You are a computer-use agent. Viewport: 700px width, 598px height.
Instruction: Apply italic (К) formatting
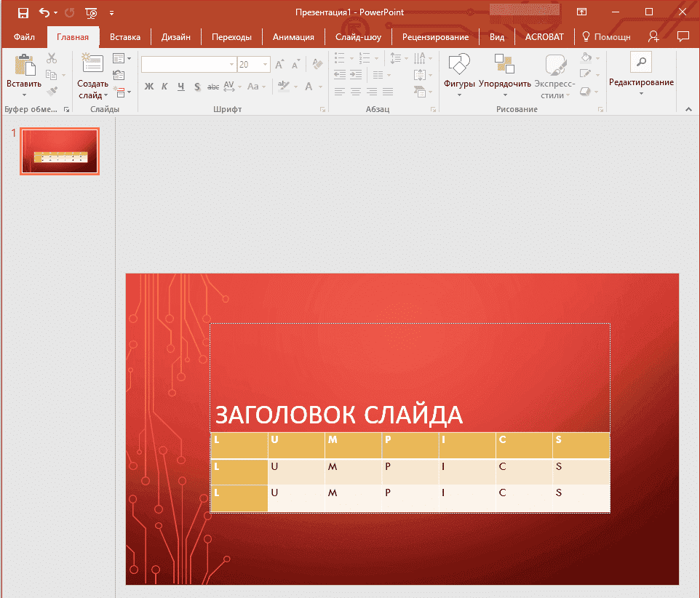(x=164, y=87)
